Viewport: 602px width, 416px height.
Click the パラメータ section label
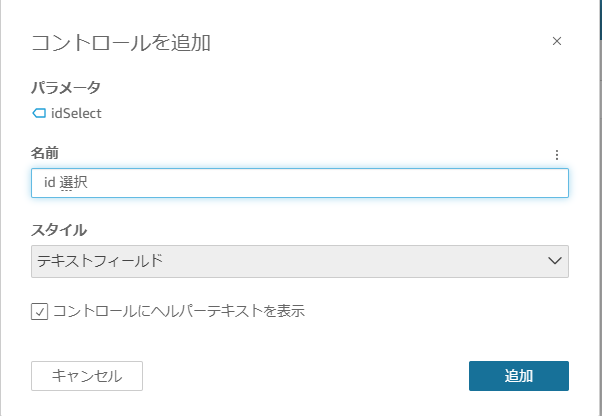click(x=66, y=88)
